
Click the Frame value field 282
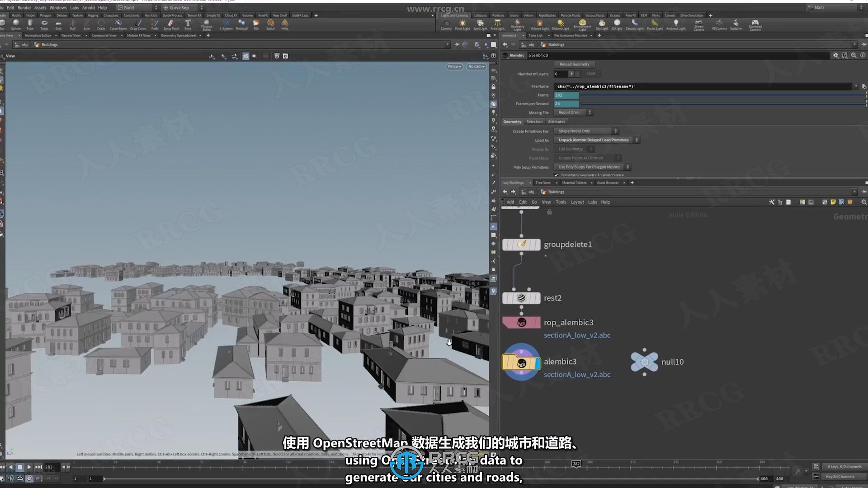click(566, 95)
